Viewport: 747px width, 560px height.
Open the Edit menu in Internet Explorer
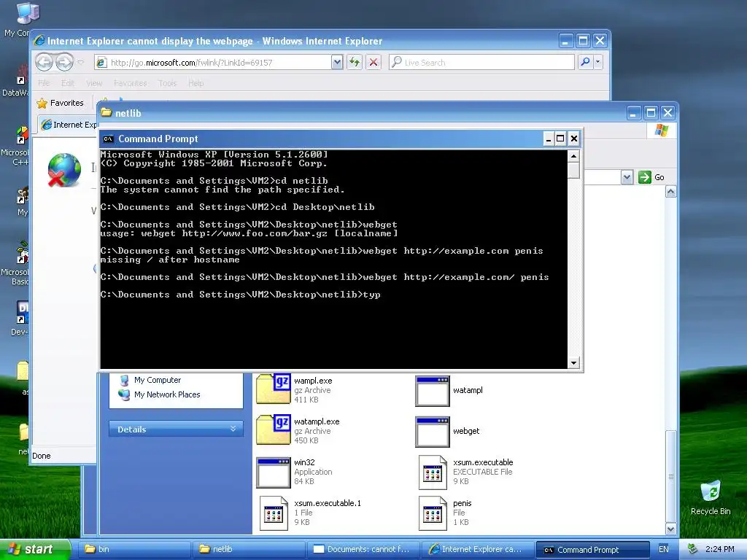point(68,83)
